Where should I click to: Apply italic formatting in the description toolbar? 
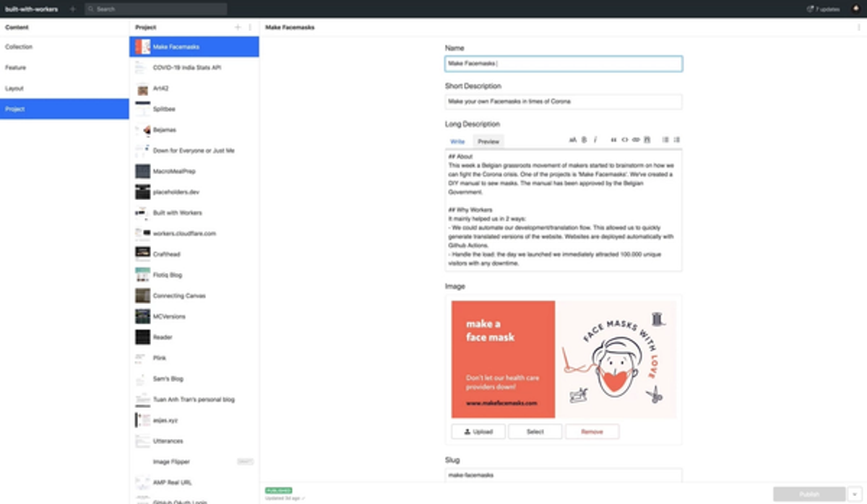click(x=595, y=140)
